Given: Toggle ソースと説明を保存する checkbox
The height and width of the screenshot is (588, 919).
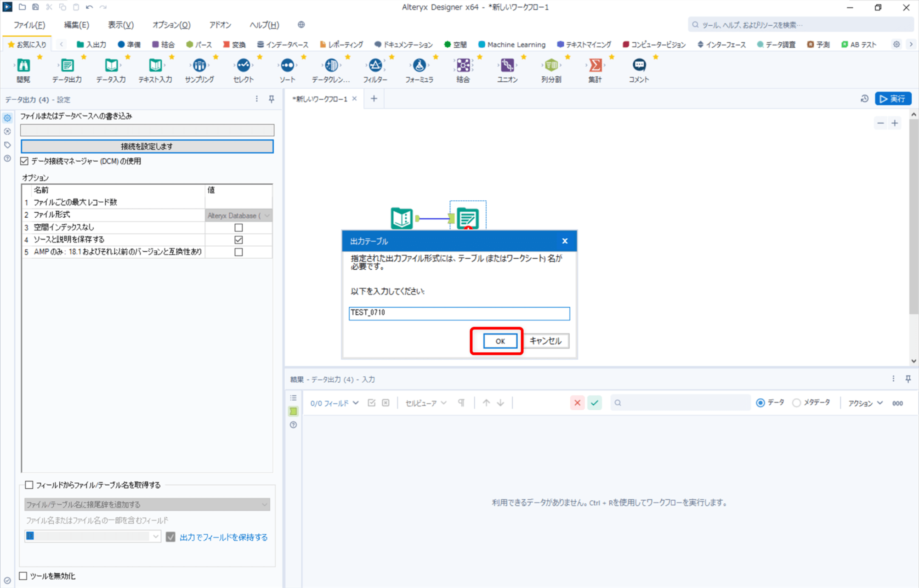Looking at the screenshot, I should pos(238,240).
